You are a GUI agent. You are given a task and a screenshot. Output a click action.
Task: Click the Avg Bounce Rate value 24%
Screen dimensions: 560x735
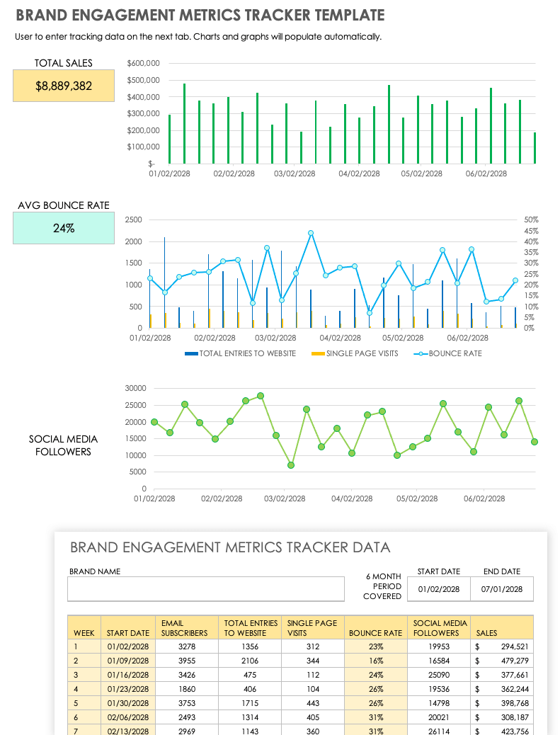click(x=64, y=228)
